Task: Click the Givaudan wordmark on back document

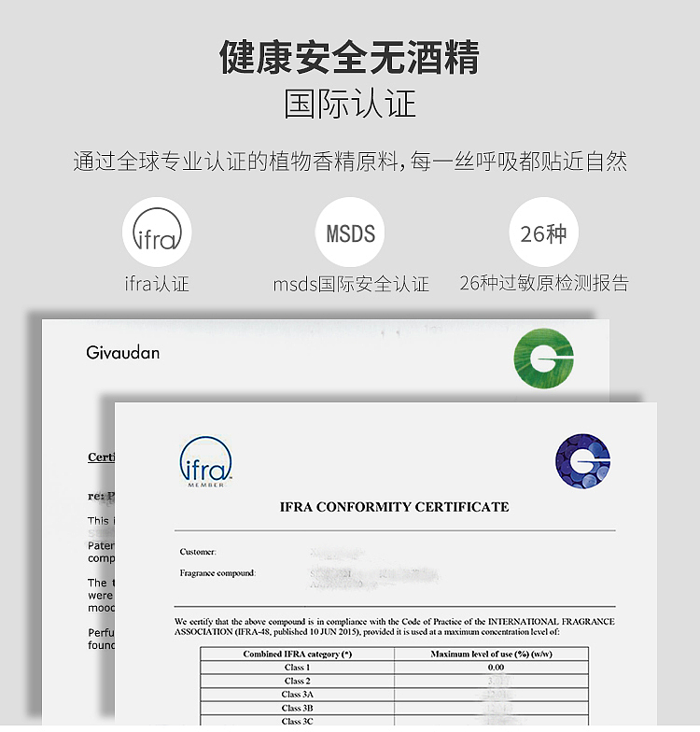Action: [x=123, y=353]
